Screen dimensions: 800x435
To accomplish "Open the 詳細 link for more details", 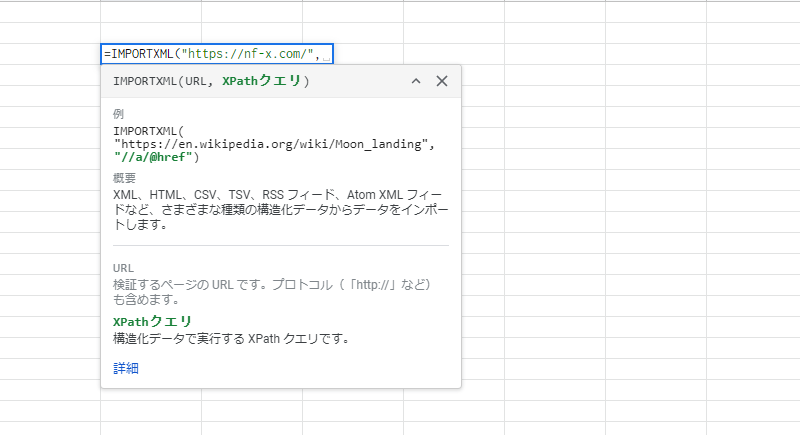I will click(126, 368).
